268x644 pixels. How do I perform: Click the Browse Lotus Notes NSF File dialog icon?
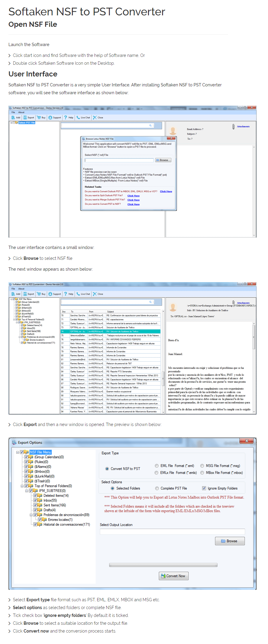84,139
